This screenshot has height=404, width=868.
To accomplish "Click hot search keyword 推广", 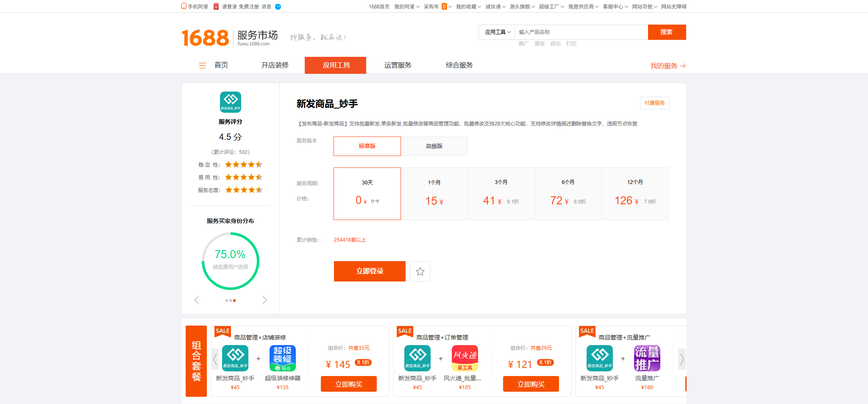I will click(523, 44).
